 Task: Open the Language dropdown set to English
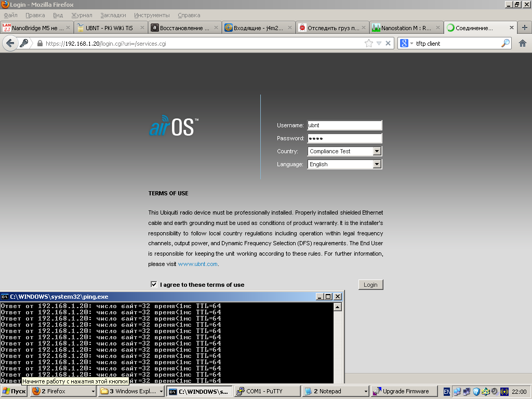coord(345,164)
